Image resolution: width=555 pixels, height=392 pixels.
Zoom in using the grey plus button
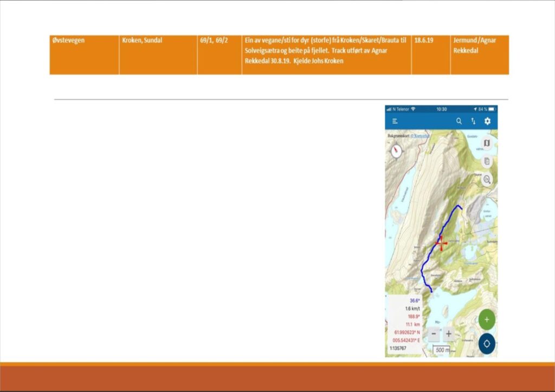pyautogui.click(x=449, y=334)
